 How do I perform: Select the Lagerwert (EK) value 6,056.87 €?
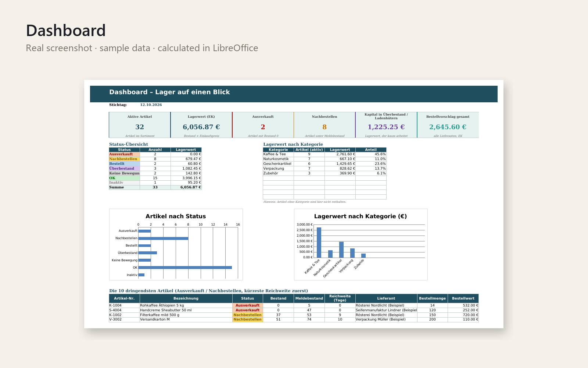click(201, 127)
